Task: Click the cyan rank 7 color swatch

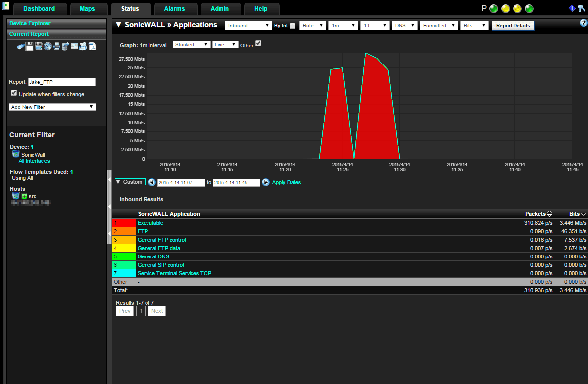Action: point(124,273)
